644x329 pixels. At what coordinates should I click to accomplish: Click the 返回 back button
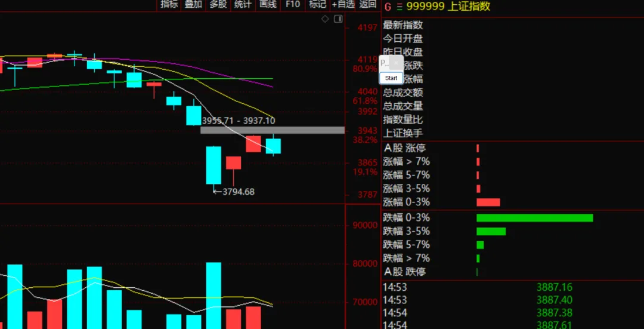tap(367, 5)
